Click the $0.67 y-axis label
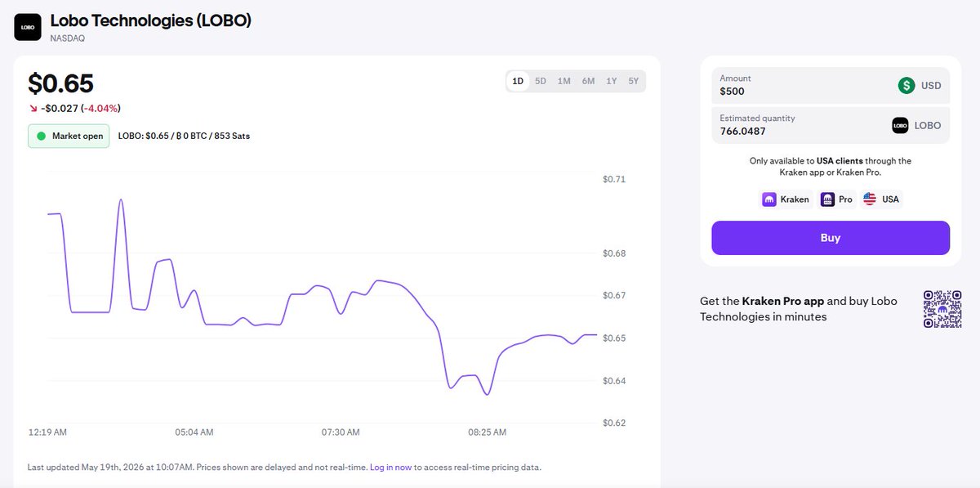Viewport: 980px width, 488px height. 614,296
